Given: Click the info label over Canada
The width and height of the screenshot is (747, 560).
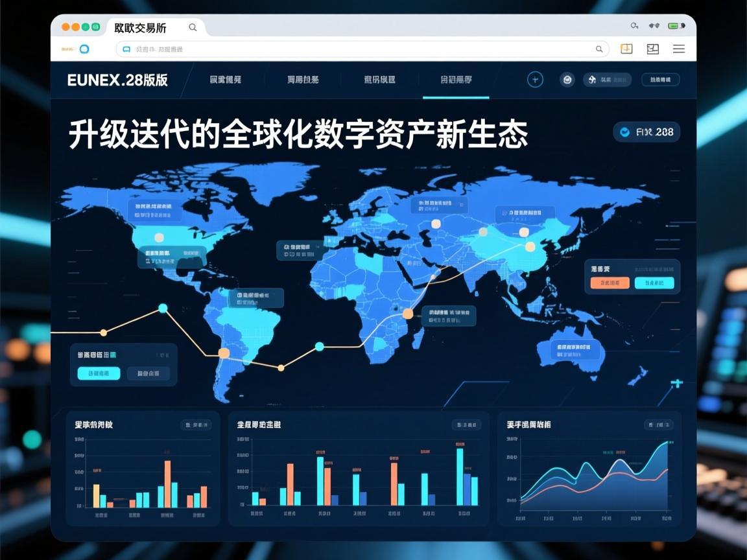Looking at the screenshot, I should click(154, 210).
